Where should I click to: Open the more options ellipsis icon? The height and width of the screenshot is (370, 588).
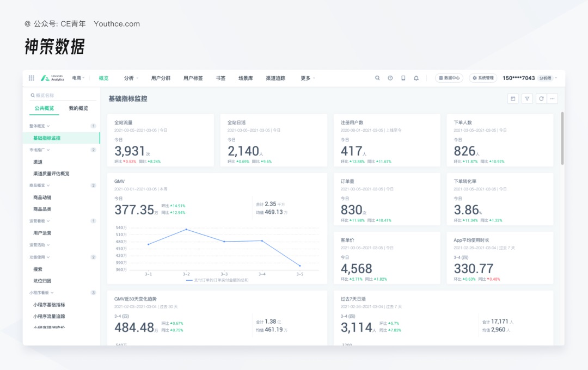coord(553,98)
